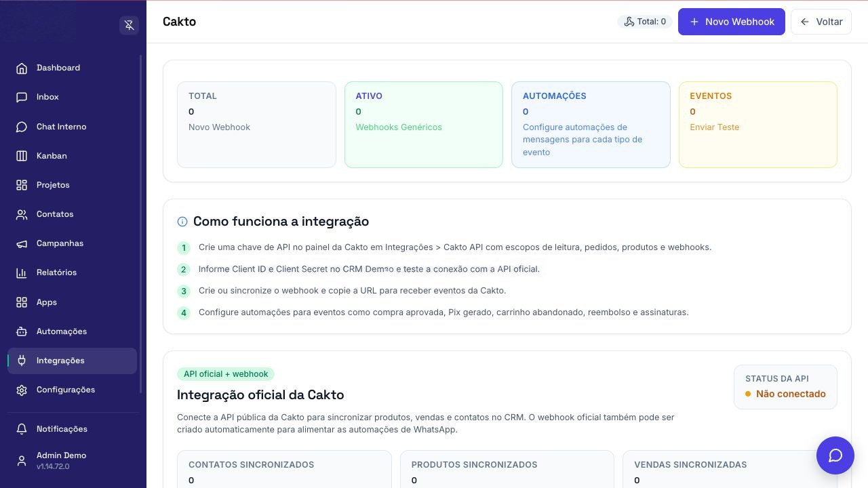Click the Kanban columns icon

pos(22,156)
